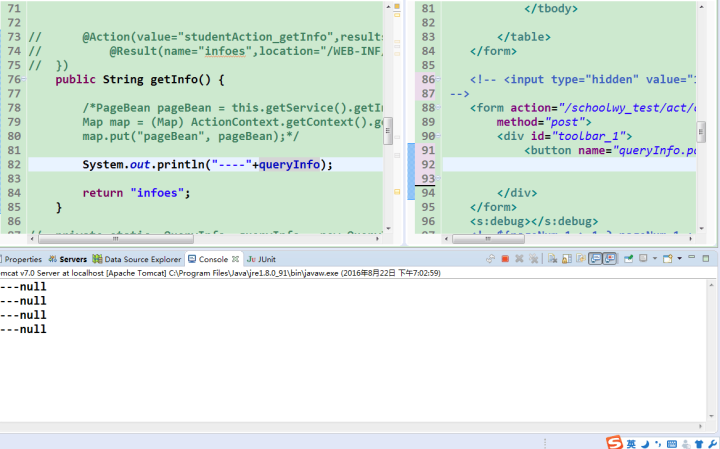The image size is (720, 449).
Task: Toggle punctuation mode in Sogou bar
Action: click(x=658, y=444)
